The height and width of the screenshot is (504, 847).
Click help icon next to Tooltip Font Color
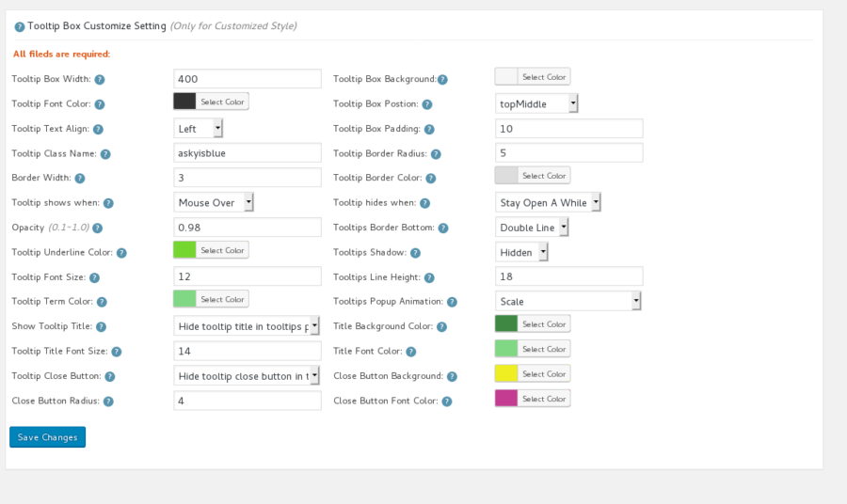[x=100, y=104]
